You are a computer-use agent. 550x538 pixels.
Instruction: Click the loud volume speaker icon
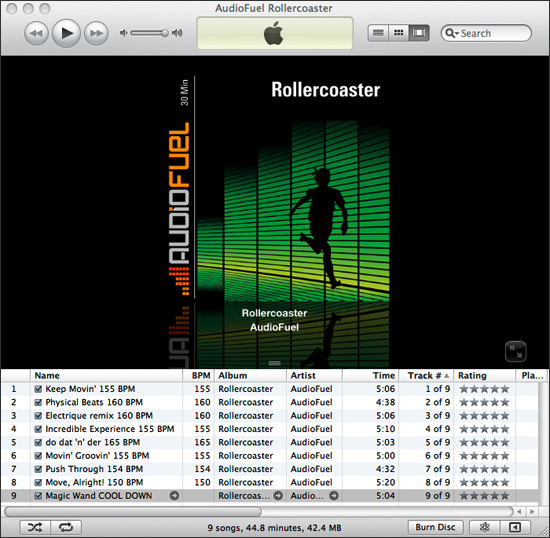pyautogui.click(x=177, y=33)
